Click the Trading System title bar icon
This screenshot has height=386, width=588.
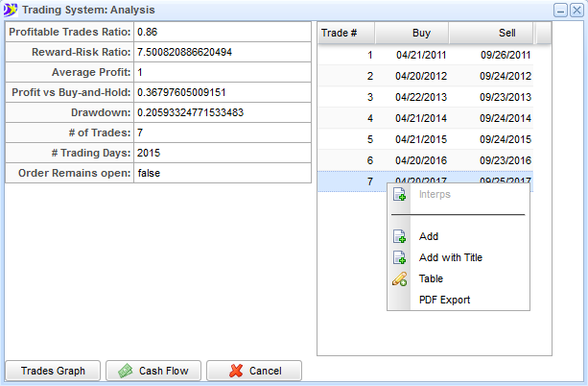pos(10,10)
